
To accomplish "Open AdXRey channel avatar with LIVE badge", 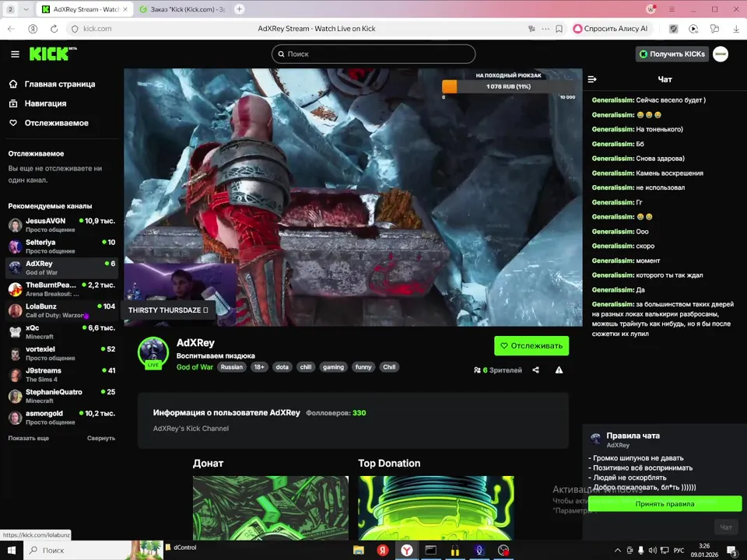I will pos(153,353).
